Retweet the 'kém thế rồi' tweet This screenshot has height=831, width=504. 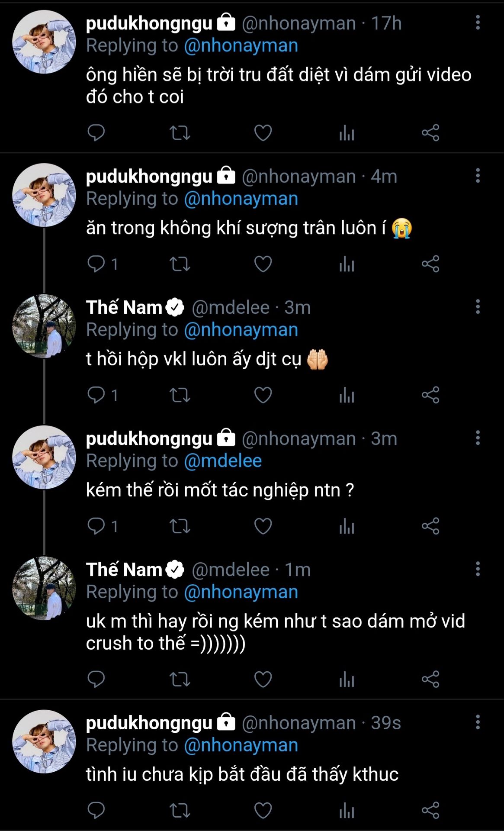click(x=180, y=526)
